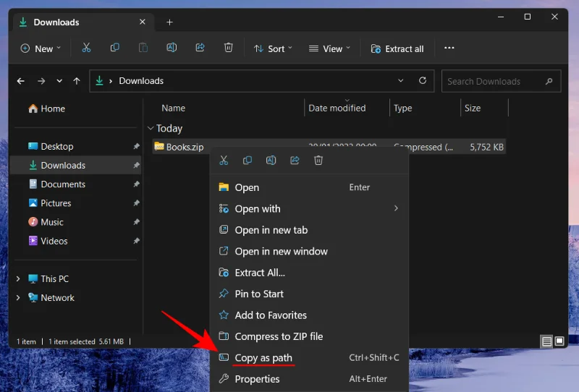579x392 pixels.
Task: Unpin Desktop using its pin icon
Action: 136,146
